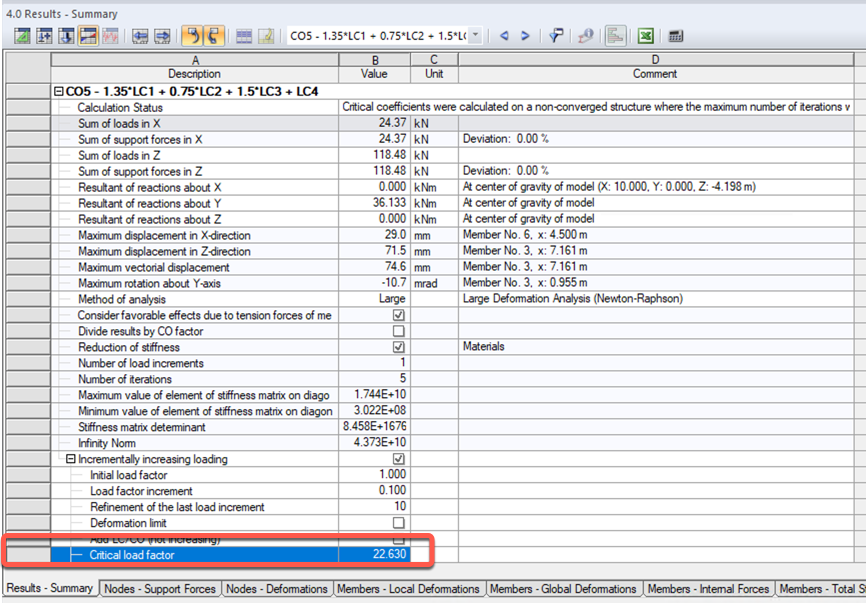Image resolution: width=866 pixels, height=603 pixels.
Task: Collapse the CO5 results group
Action: click(x=59, y=92)
